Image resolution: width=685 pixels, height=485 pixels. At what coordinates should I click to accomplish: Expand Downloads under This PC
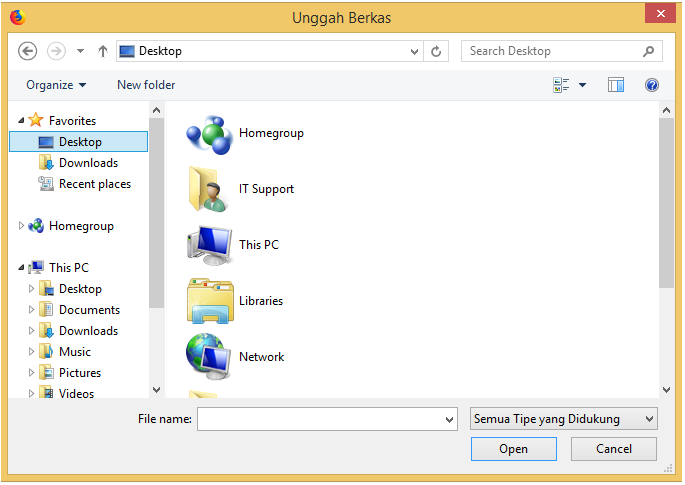tap(31, 330)
